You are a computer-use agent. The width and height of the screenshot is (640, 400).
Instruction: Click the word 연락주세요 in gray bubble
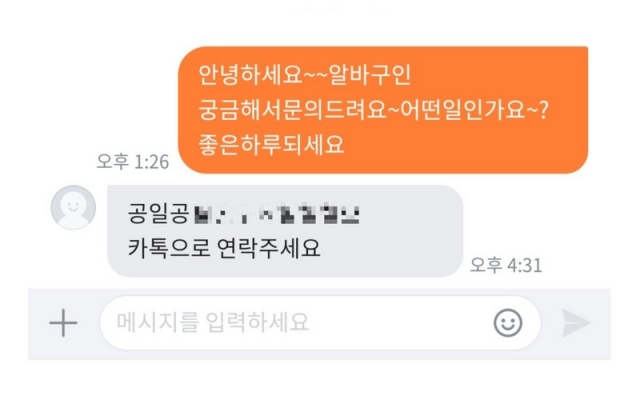(x=269, y=248)
